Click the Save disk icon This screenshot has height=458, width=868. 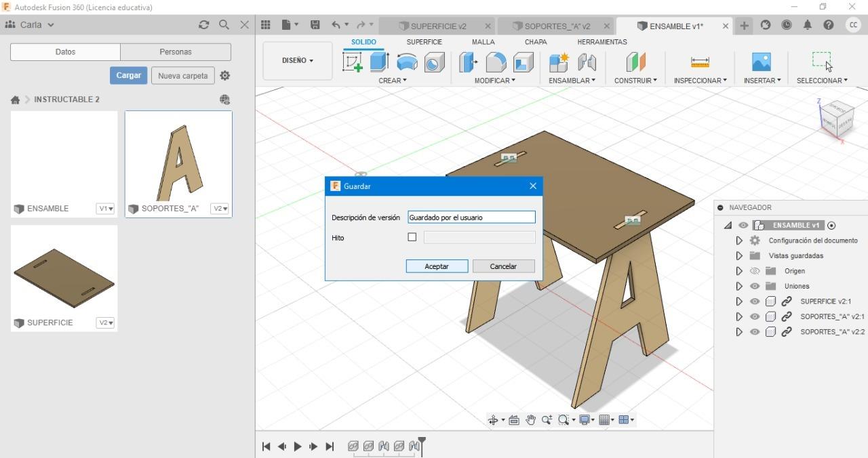315,25
